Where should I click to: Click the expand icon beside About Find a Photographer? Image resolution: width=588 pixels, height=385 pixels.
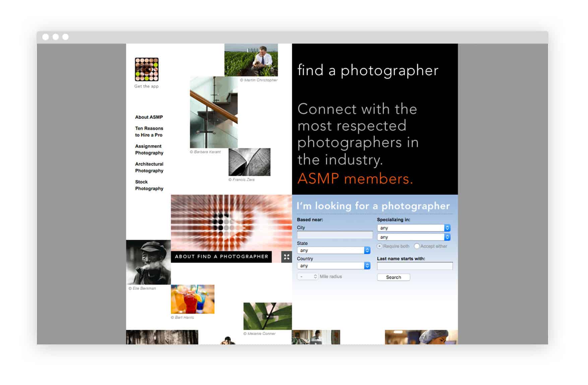click(x=286, y=257)
